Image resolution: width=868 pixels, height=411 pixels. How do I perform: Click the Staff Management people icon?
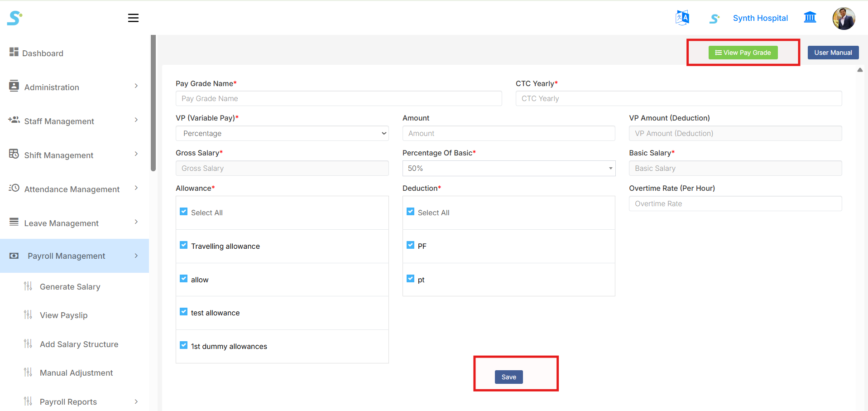pyautogui.click(x=14, y=120)
